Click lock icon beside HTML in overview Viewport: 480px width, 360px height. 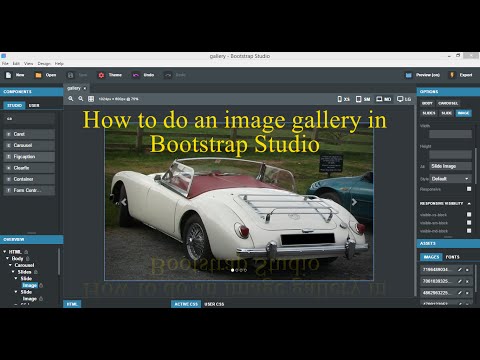(x=26, y=252)
